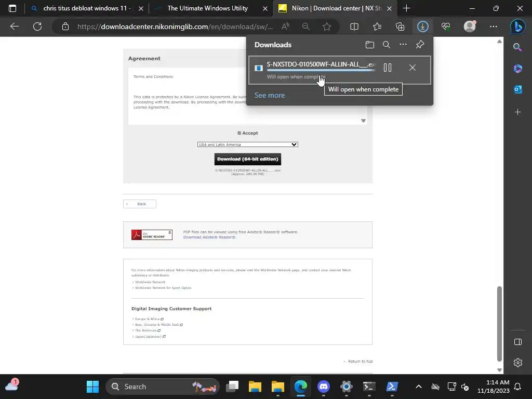Image resolution: width=532 pixels, height=399 pixels.
Task: Open the profile avatar menu
Action: tap(470, 26)
